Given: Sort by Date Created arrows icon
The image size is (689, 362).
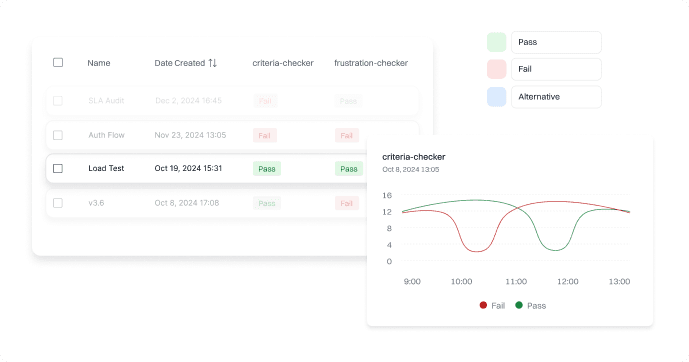Looking at the screenshot, I should click(x=213, y=63).
